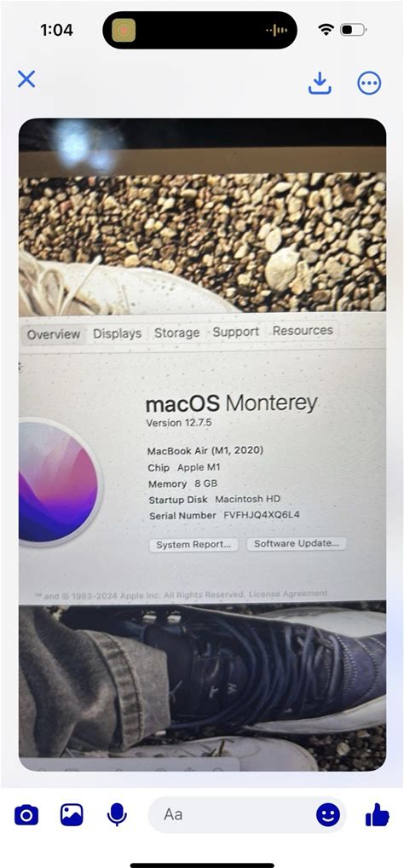Open the Support tab
The image size is (404, 868).
[236, 332]
